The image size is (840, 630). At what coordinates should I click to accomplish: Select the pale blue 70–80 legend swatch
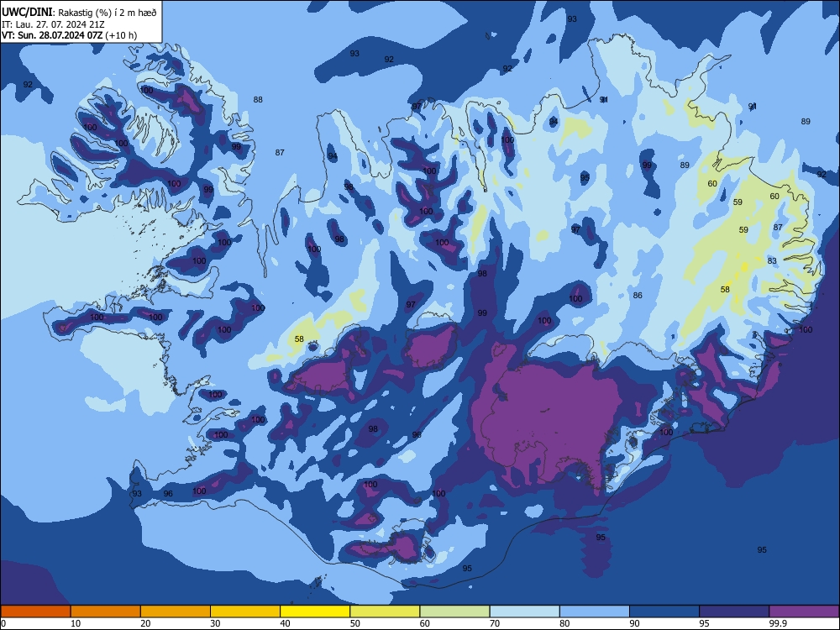pos(525,612)
